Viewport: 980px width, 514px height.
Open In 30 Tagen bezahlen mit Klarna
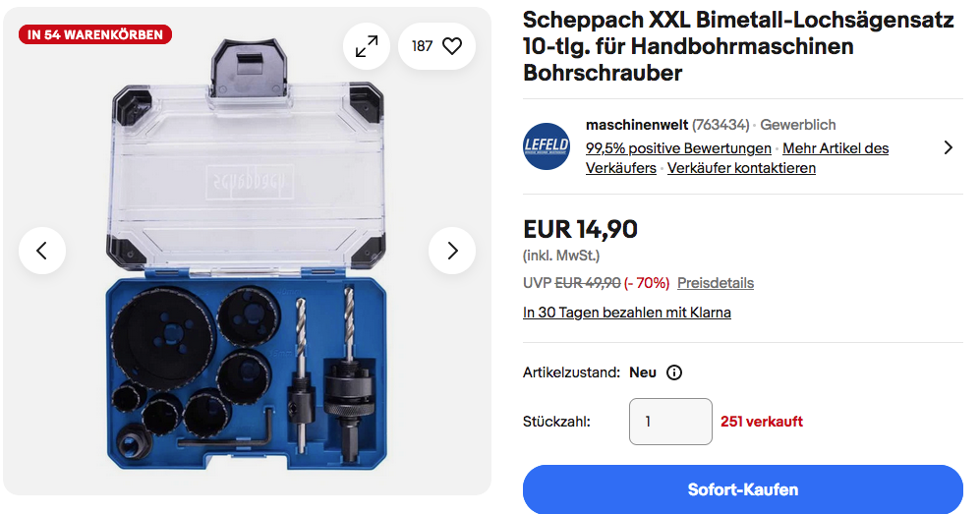click(x=627, y=313)
